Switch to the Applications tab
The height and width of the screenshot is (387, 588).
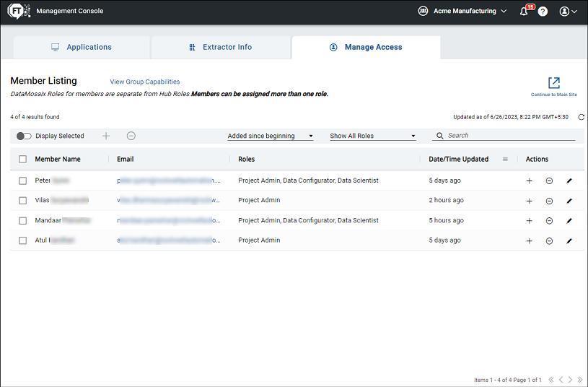tap(82, 48)
